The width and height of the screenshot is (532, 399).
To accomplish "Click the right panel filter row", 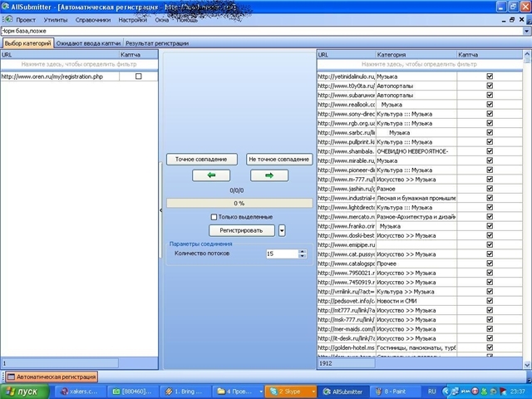I will point(419,64).
